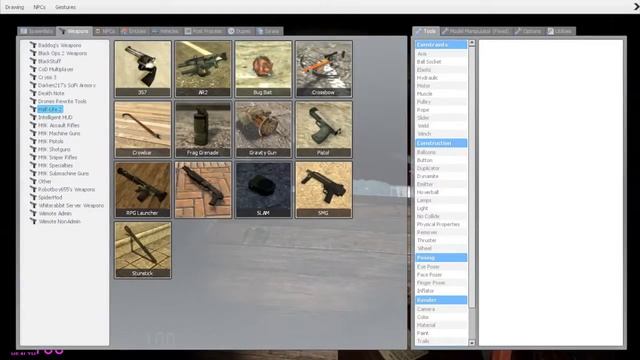Select the Rope constraint tool
640x360 pixels.
coord(441,110)
